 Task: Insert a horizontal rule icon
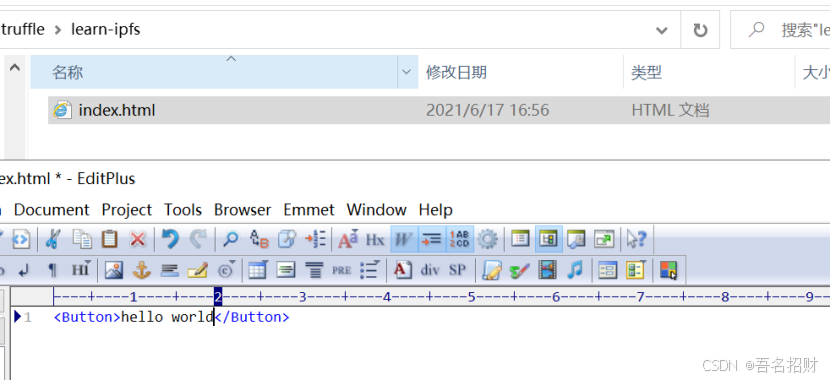click(x=169, y=270)
